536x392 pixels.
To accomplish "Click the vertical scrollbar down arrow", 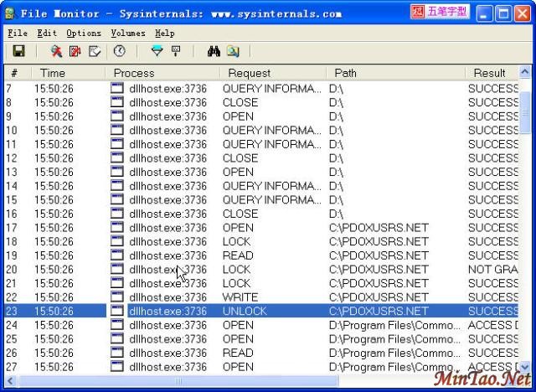I will click(x=525, y=367).
